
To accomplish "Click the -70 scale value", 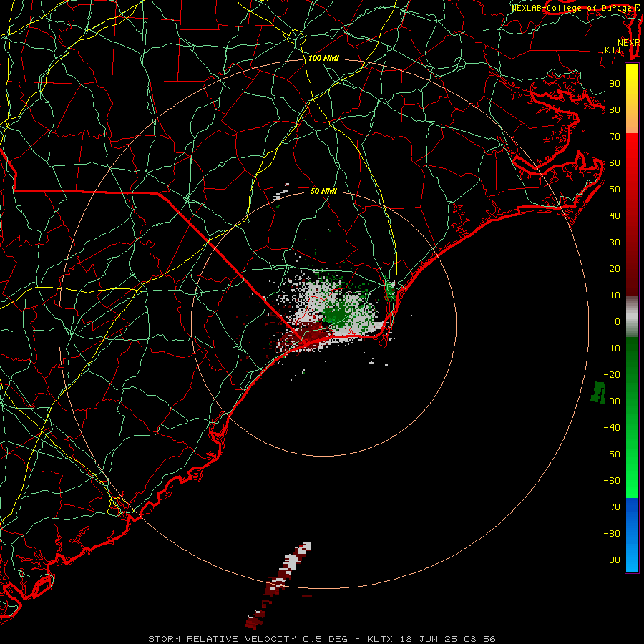I will (612, 507).
